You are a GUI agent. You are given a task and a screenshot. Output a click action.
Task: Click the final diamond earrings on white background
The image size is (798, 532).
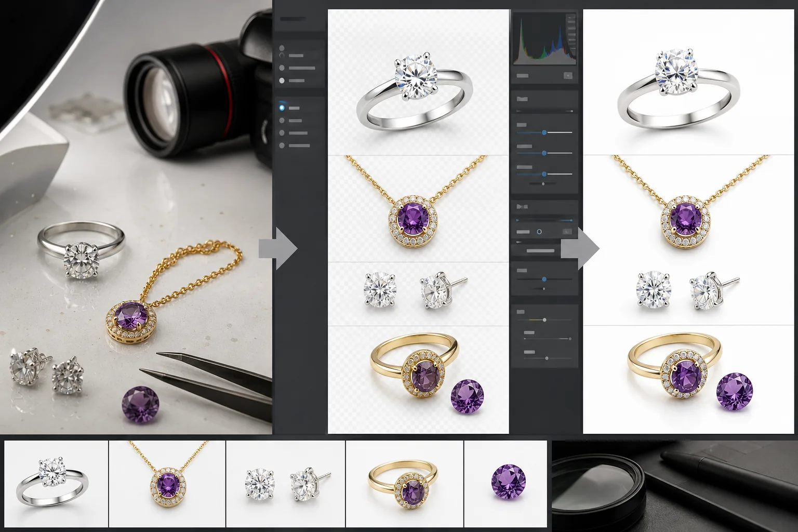(x=687, y=291)
